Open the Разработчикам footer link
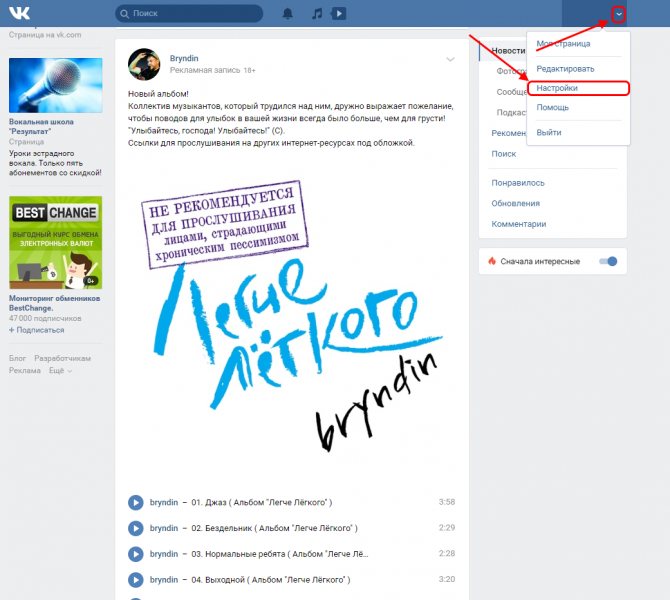This screenshot has width=670, height=600. coord(62,358)
